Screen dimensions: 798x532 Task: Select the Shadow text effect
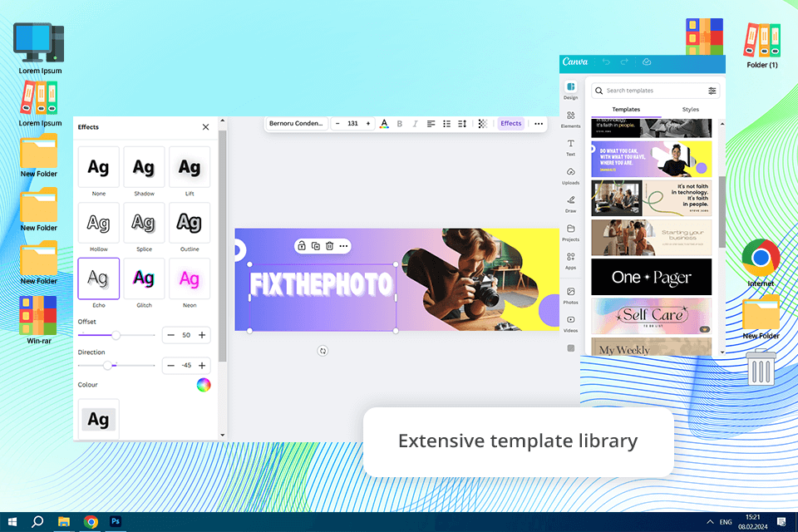click(x=144, y=167)
